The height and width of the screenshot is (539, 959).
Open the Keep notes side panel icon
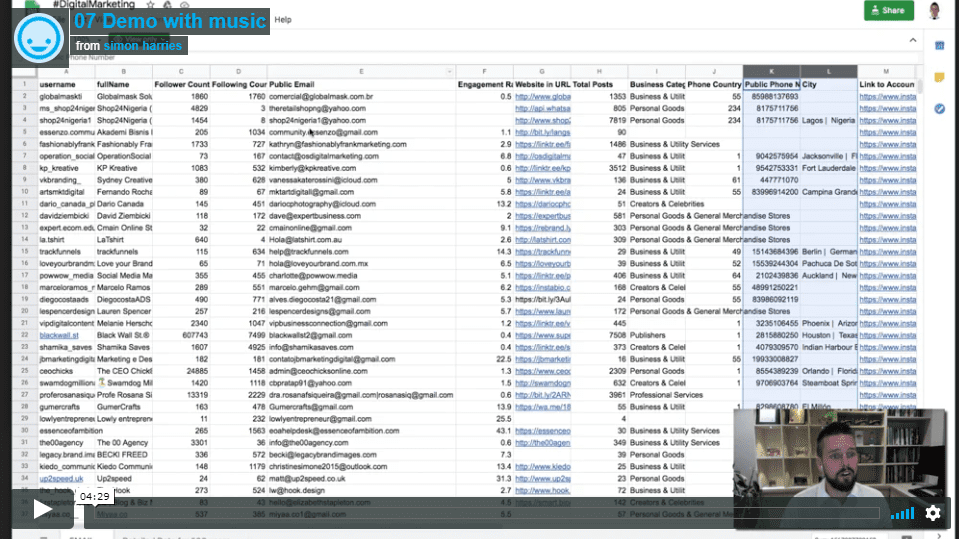940,77
